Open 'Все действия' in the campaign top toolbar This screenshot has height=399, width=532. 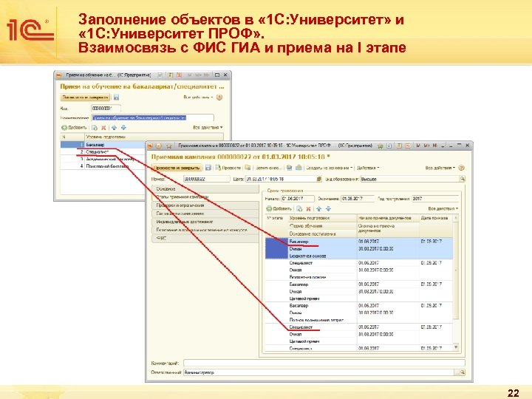(x=440, y=168)
